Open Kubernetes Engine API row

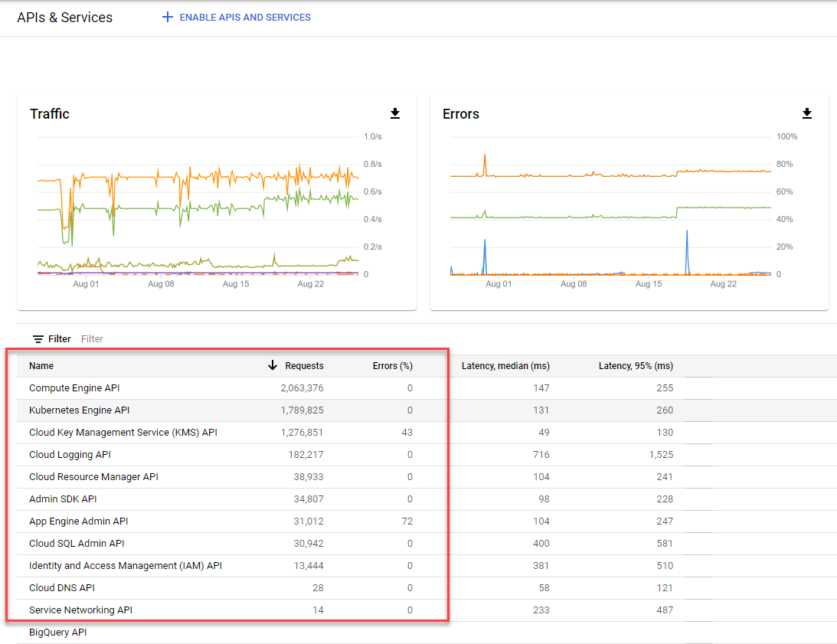[79, 410]
